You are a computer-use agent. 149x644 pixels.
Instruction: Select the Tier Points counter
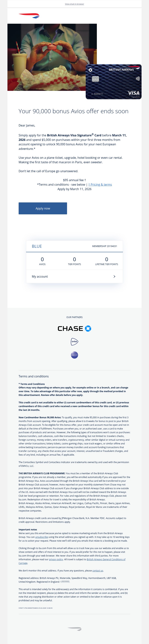pos(74,261)
